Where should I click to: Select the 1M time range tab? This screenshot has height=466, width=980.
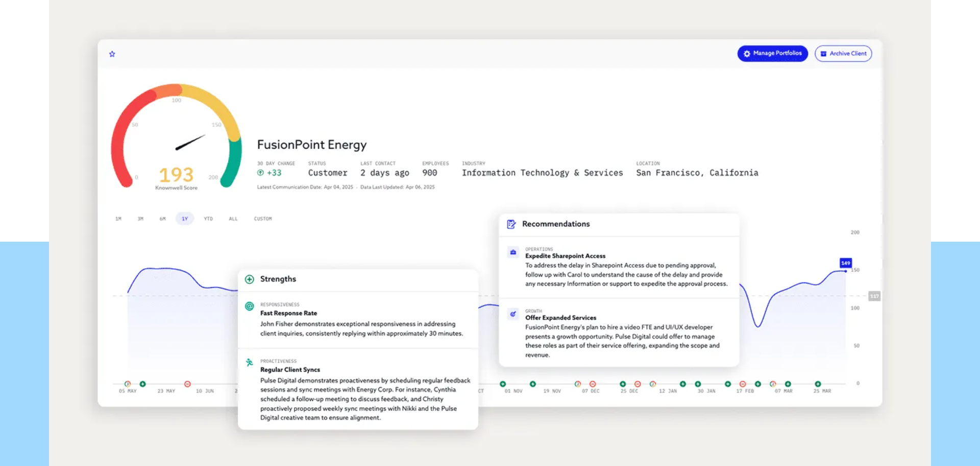118,219
